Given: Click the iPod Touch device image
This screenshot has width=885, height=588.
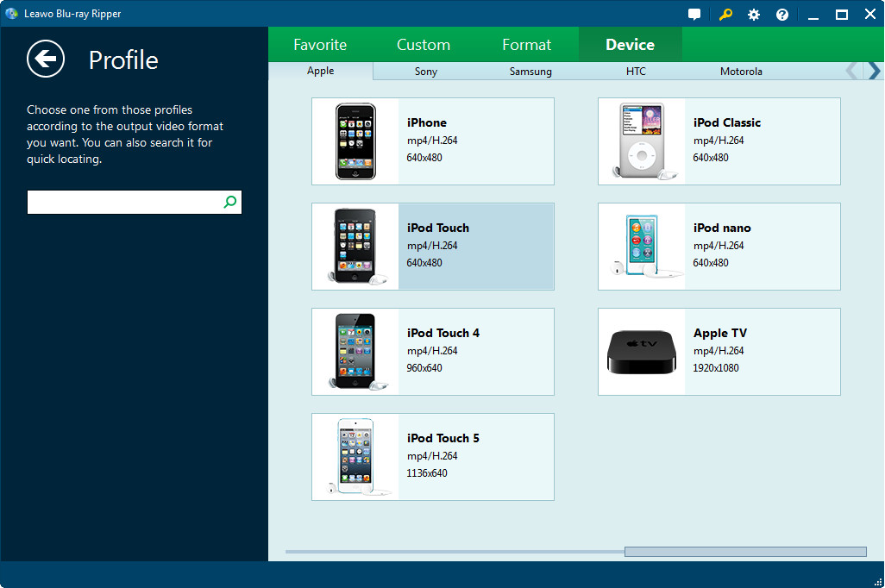Looking at the screenshot, I should (355, 247).
